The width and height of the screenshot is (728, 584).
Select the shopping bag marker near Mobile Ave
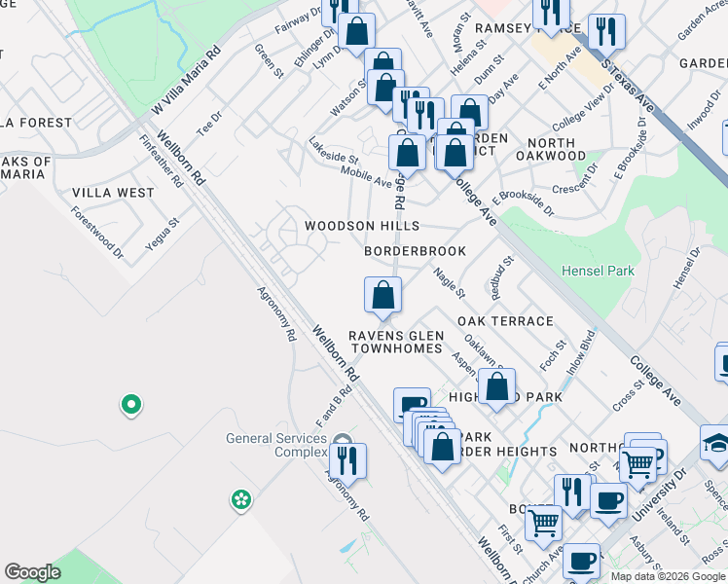407,156
